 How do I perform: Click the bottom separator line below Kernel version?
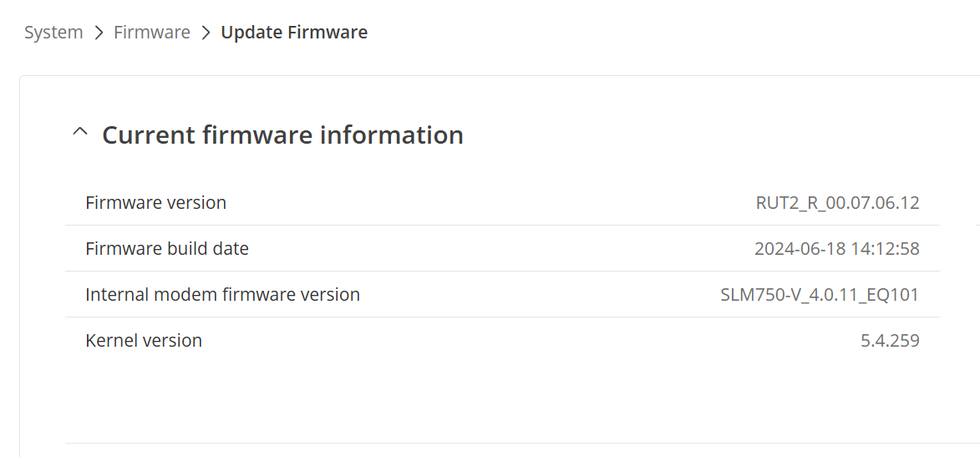coord(501,443)
